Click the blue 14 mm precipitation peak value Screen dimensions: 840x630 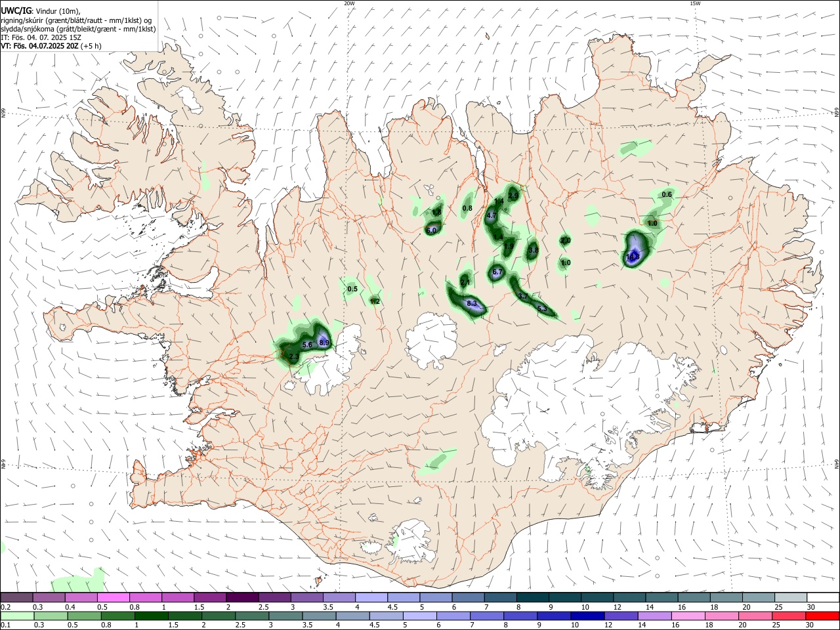(632, 257)
